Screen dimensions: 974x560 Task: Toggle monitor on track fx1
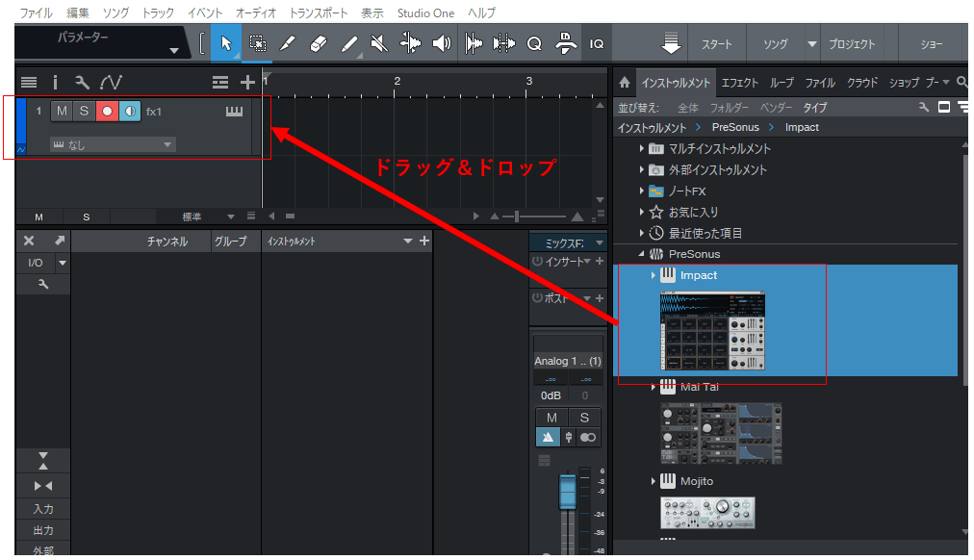(130, 111)
